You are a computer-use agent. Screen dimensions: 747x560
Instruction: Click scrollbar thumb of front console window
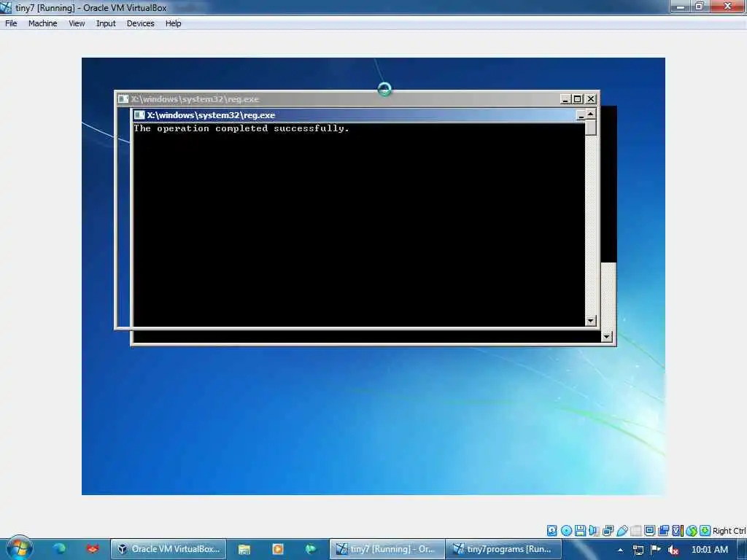click(x=591, y=128)
